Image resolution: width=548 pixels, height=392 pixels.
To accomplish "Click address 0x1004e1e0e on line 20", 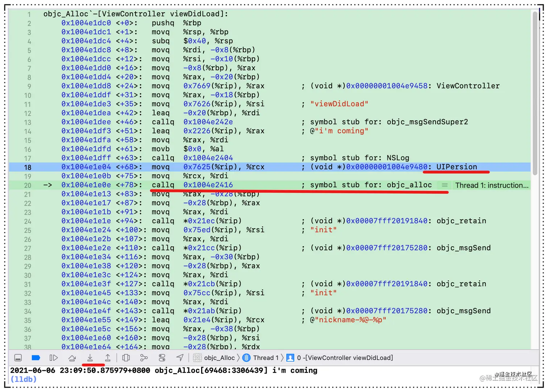I will pyautogui.click(x=86, y=185).
